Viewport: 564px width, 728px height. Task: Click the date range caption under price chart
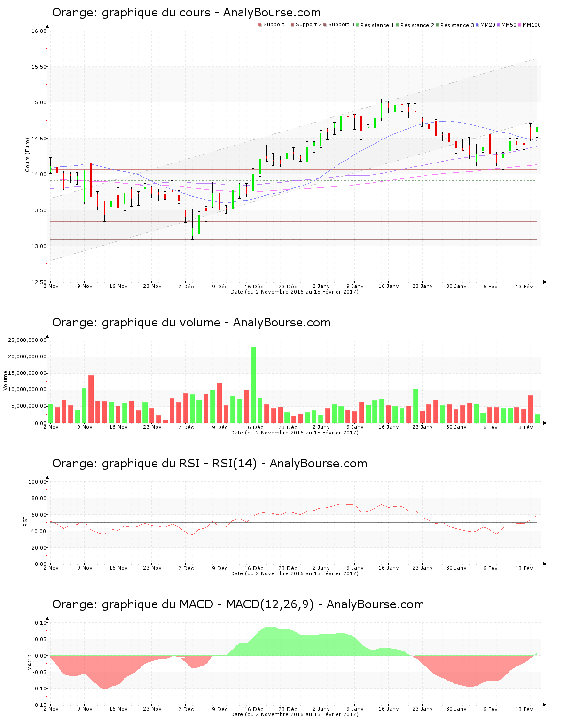pos(294,292)
